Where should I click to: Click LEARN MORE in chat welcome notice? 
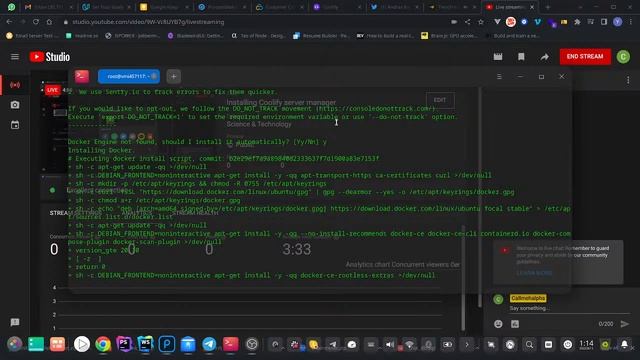[x=534, y=273]
